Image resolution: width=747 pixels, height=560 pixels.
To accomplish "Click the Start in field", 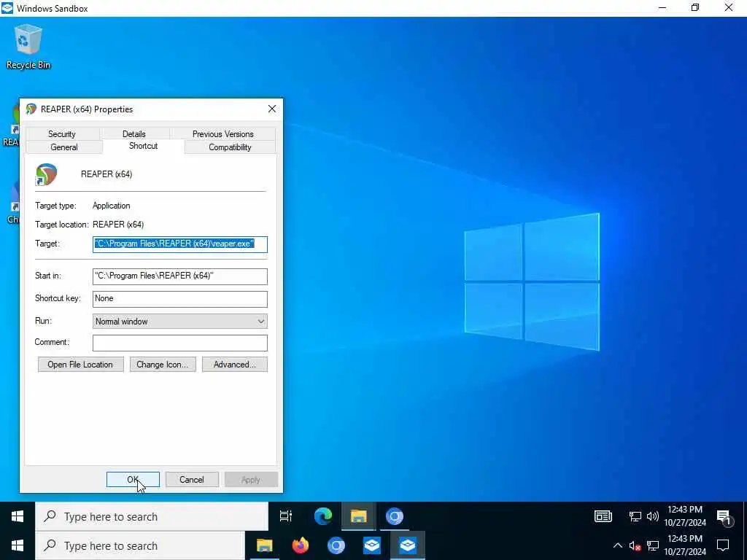I will click(179, 276).
